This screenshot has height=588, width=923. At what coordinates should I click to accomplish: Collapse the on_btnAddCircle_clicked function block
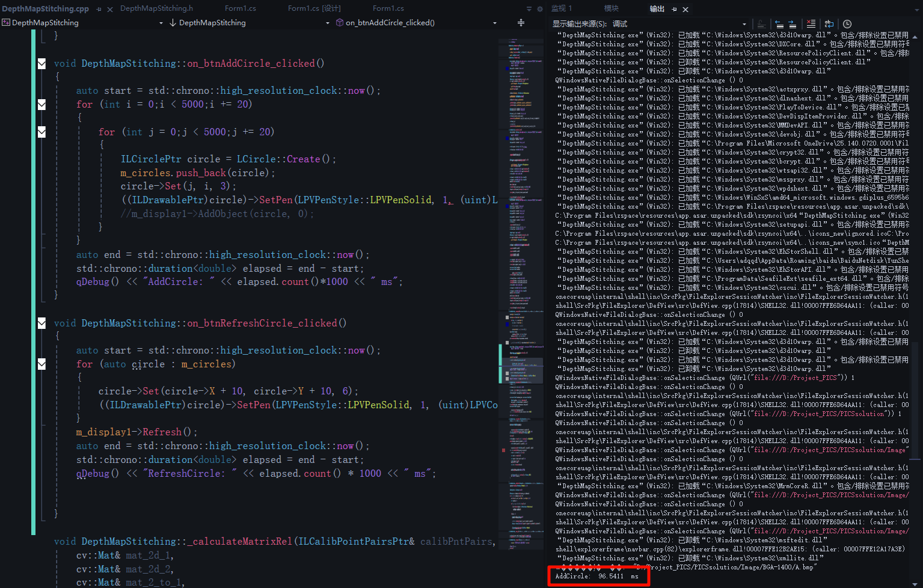(x=41, y=63)
